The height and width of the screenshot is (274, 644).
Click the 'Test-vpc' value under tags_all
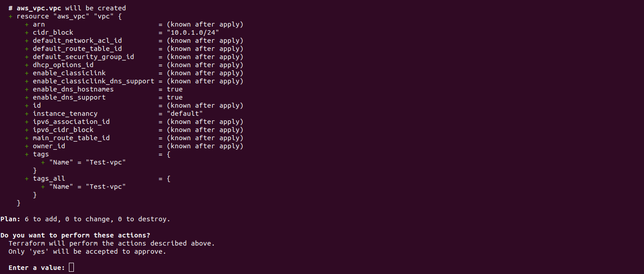[106, 187]
